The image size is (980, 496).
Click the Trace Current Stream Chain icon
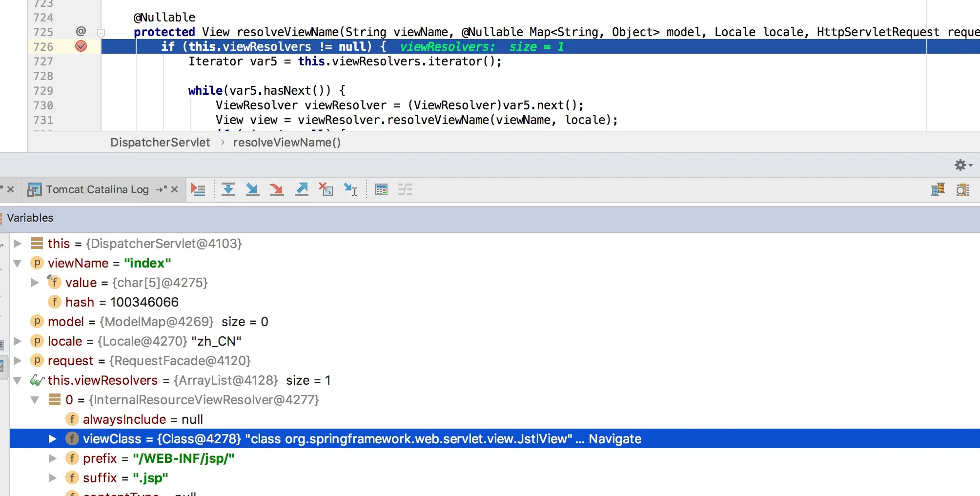pos(405,190)
